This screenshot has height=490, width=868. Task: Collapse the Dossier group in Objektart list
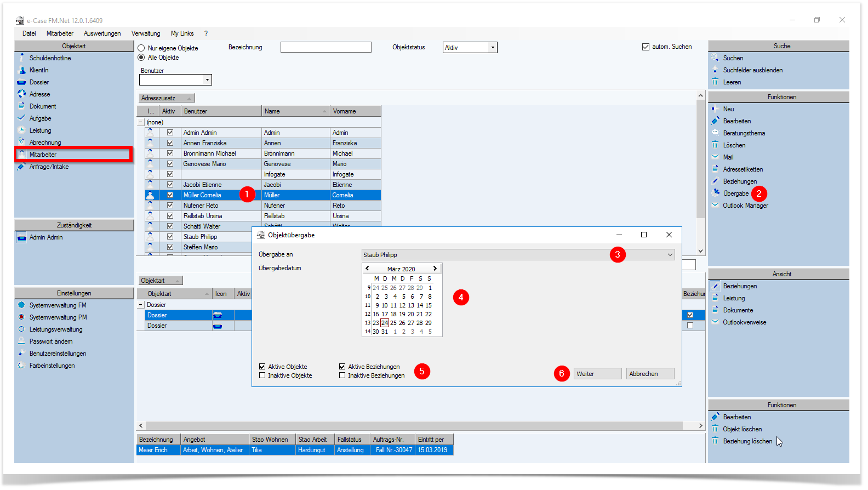coord(141,305)
